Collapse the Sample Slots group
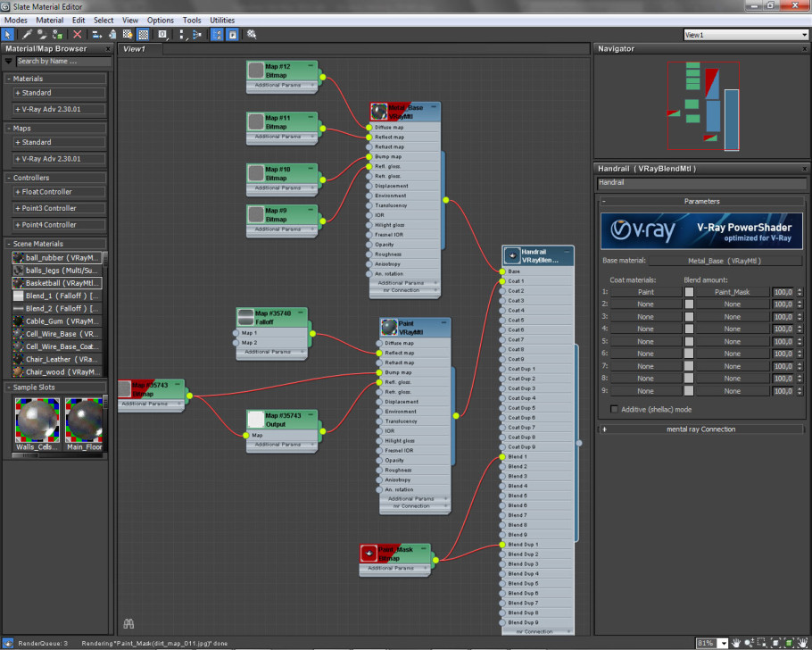The image size is (812, 650). pos(9,387)
